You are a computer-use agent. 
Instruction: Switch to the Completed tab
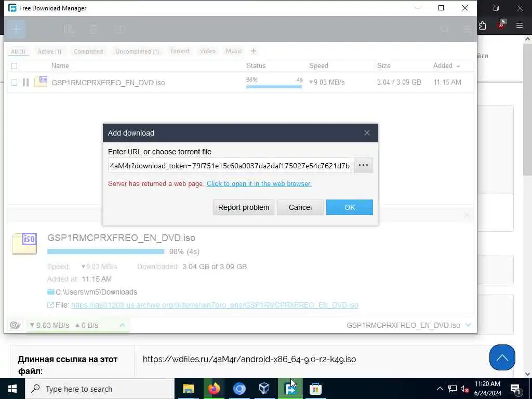click(x=88, y=51)
